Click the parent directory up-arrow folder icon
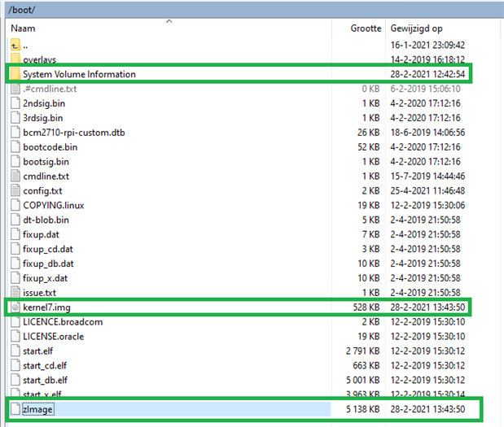504x427 pixels. click(x=15, y=46)
